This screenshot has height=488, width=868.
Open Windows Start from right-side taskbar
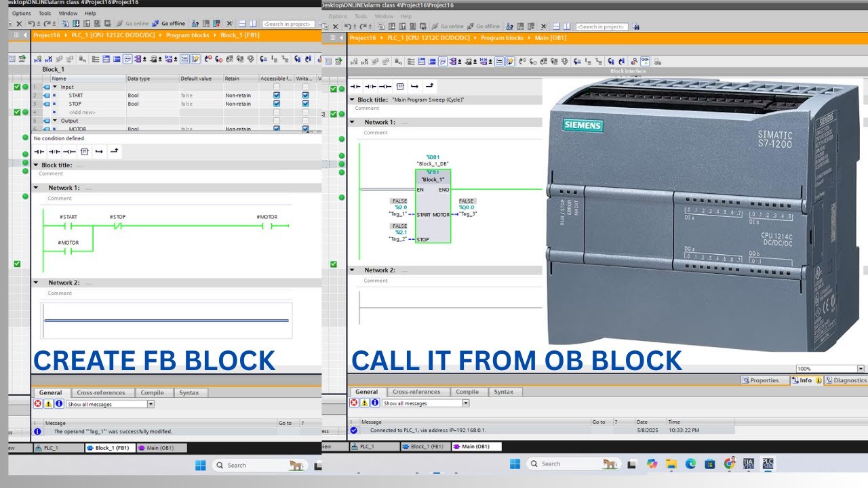tap(515, 464)
